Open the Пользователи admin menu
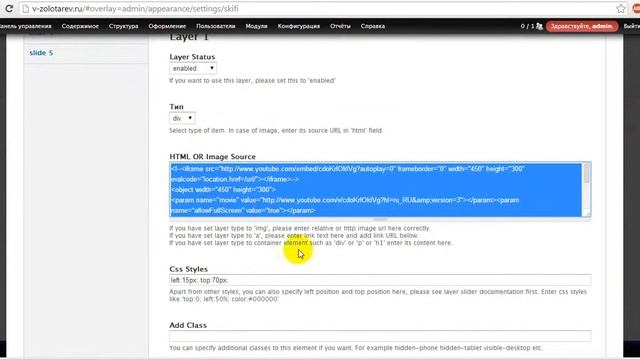Screen dimensions: 640x360 coord(216,26)
